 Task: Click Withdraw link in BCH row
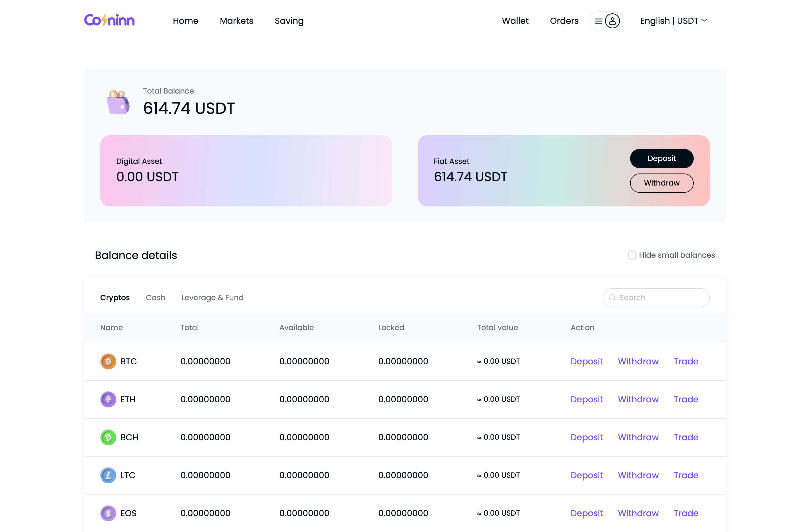[638, 437]
